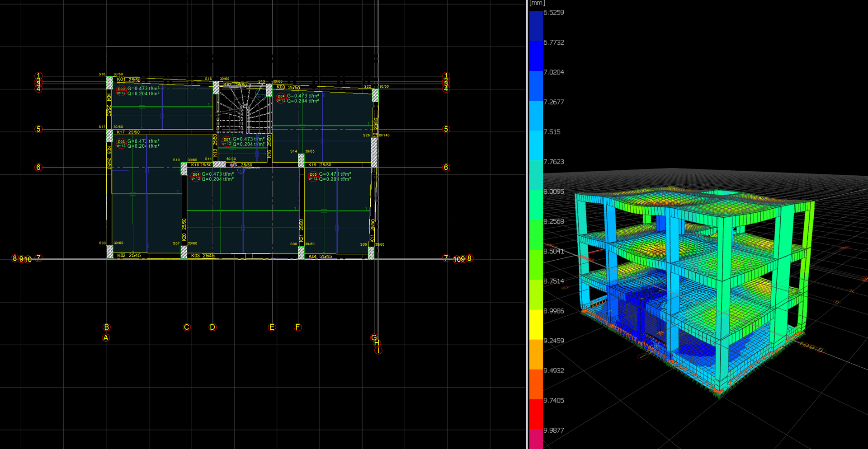The width and height of the screenshot is (868, 449).
Task: Select the K19 25/50 beam label
Action: 320,165
